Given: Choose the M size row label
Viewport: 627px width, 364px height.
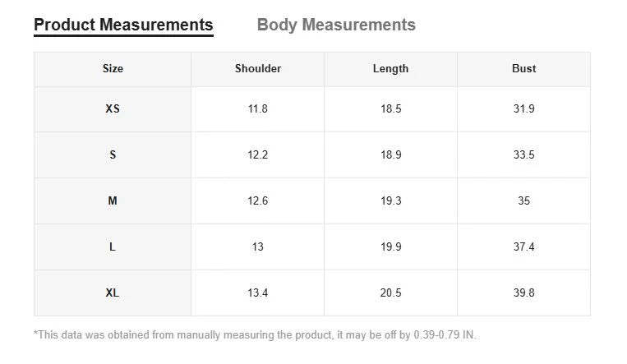Looking at the screenshot, I should [x=113, y=200].
